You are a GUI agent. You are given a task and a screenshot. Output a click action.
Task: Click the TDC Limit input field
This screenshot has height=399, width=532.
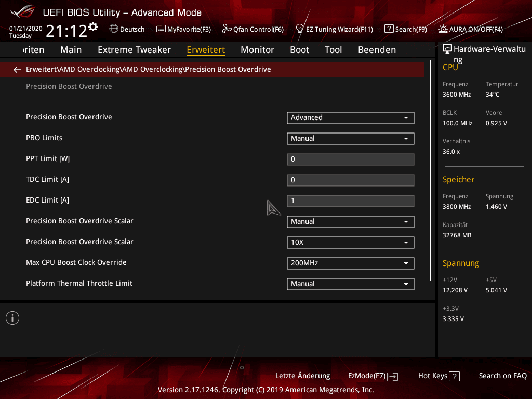click(x=351, y=180)
